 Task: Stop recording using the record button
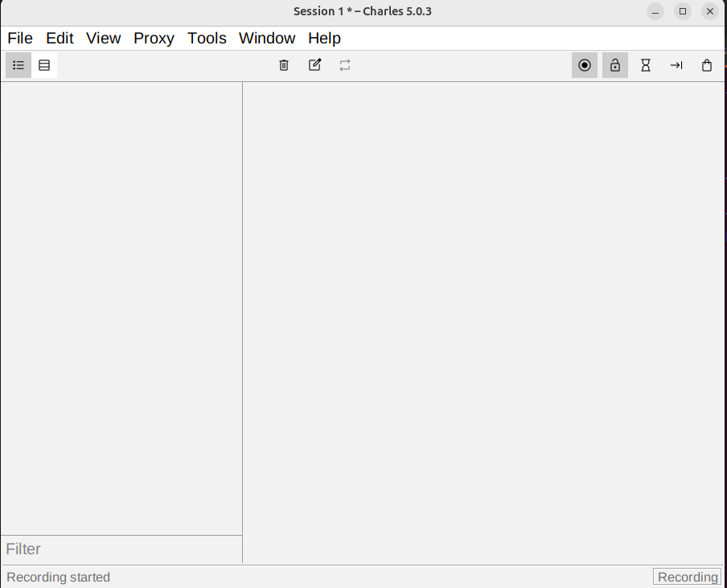(x=585, y=65)
